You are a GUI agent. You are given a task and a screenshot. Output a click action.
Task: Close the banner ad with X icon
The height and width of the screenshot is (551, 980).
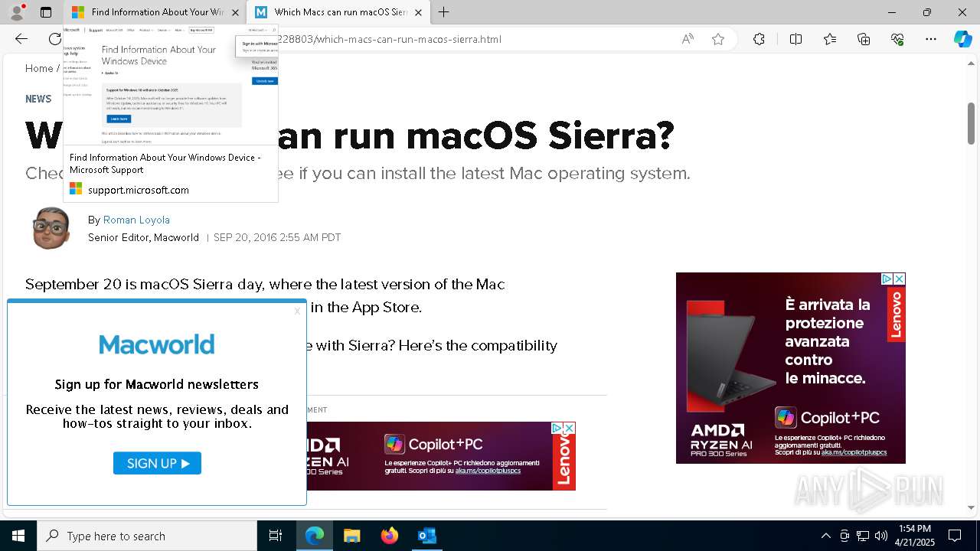(x=569, y=428)
